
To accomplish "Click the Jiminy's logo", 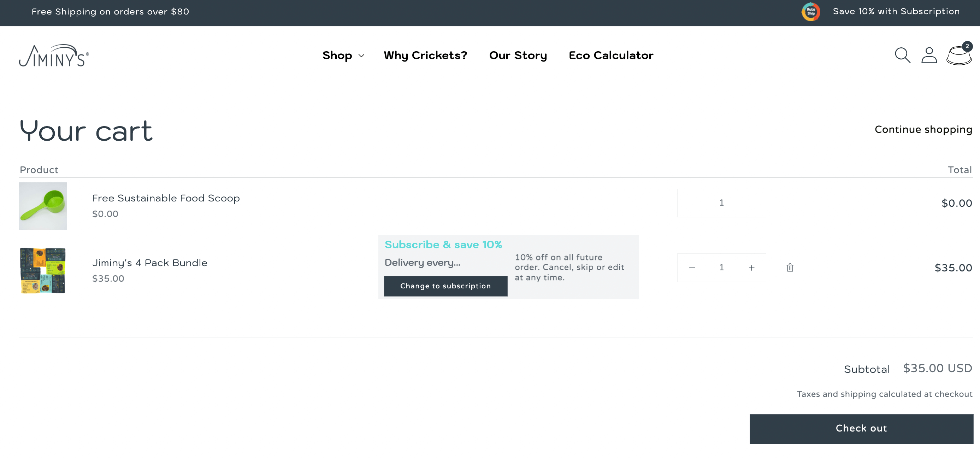I will (x=54, y=55).
